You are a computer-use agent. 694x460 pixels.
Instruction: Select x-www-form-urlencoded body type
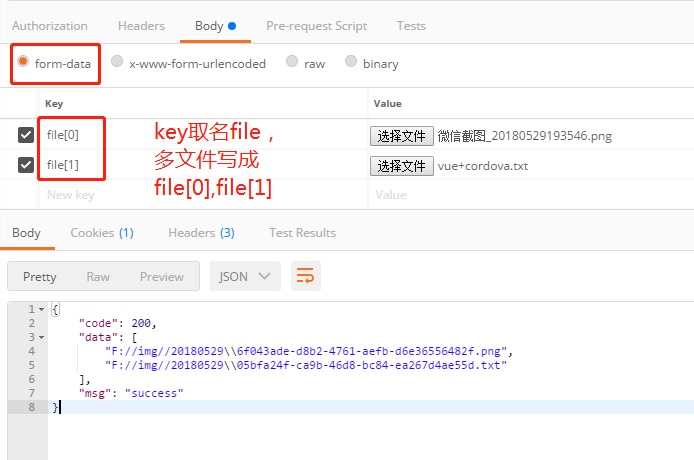(117, 62)
